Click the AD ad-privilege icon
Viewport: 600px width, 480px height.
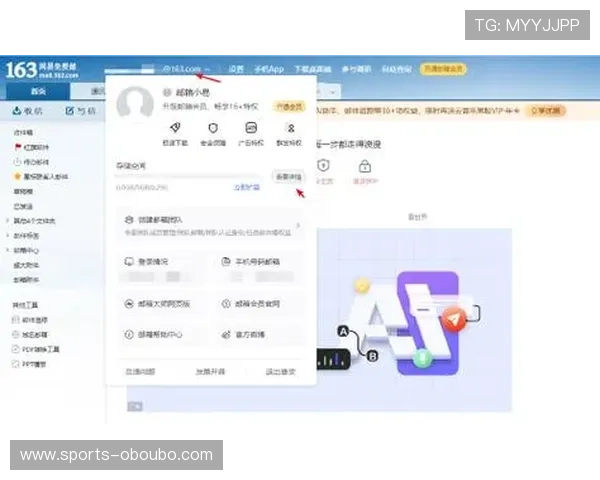251,127
